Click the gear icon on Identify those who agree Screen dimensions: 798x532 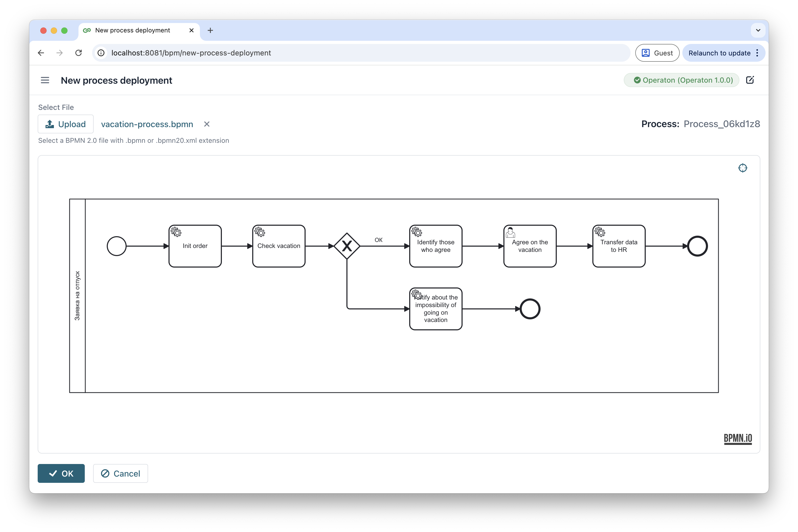coord(417,232)
